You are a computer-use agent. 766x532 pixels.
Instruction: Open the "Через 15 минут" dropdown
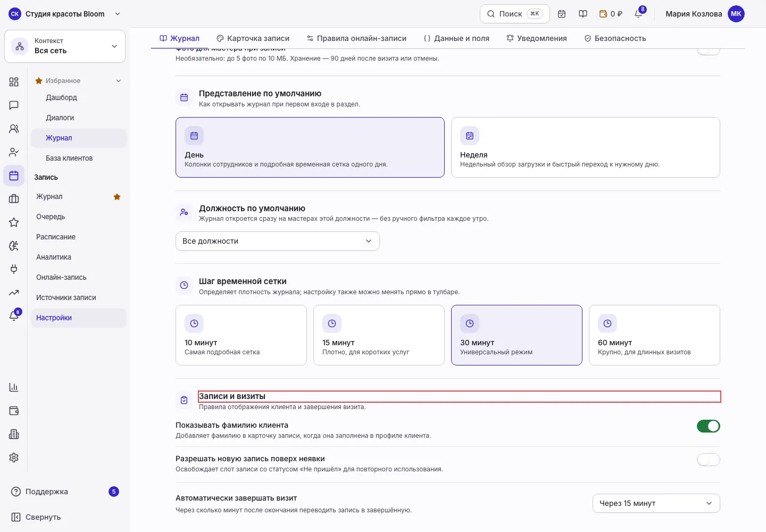coord(656,503)
